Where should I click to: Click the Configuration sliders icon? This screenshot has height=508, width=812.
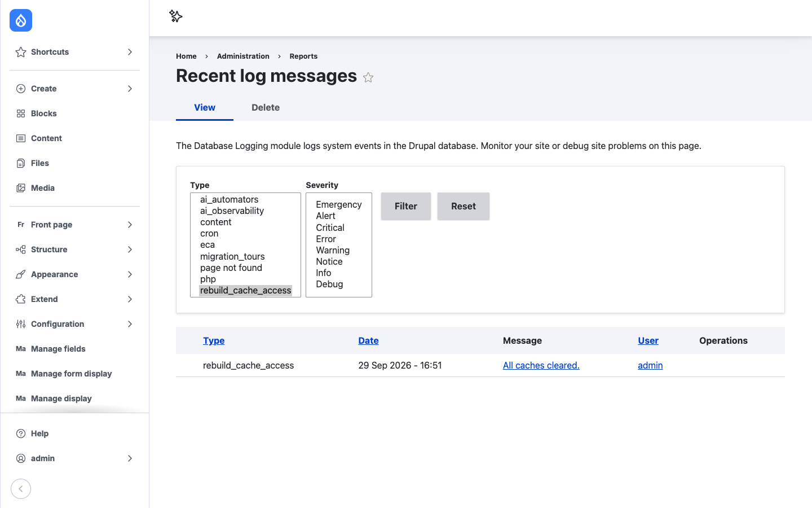click(x=21, y=324)
